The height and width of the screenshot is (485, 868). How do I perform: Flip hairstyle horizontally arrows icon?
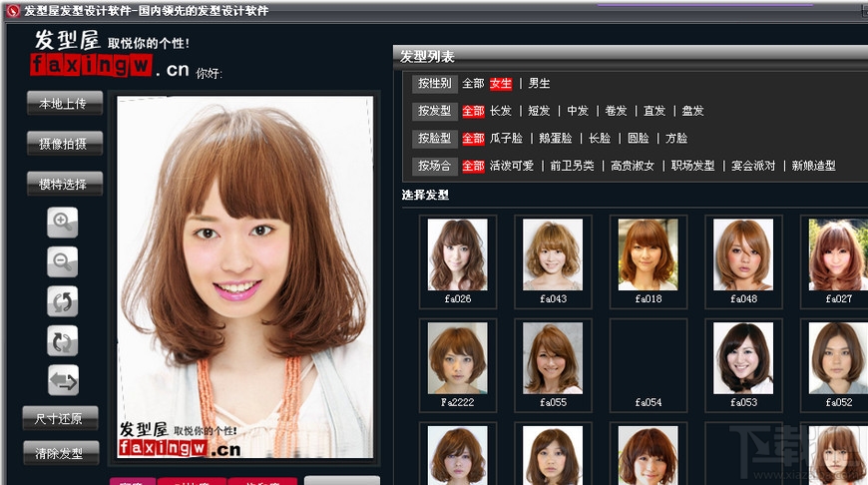(63, 380)
